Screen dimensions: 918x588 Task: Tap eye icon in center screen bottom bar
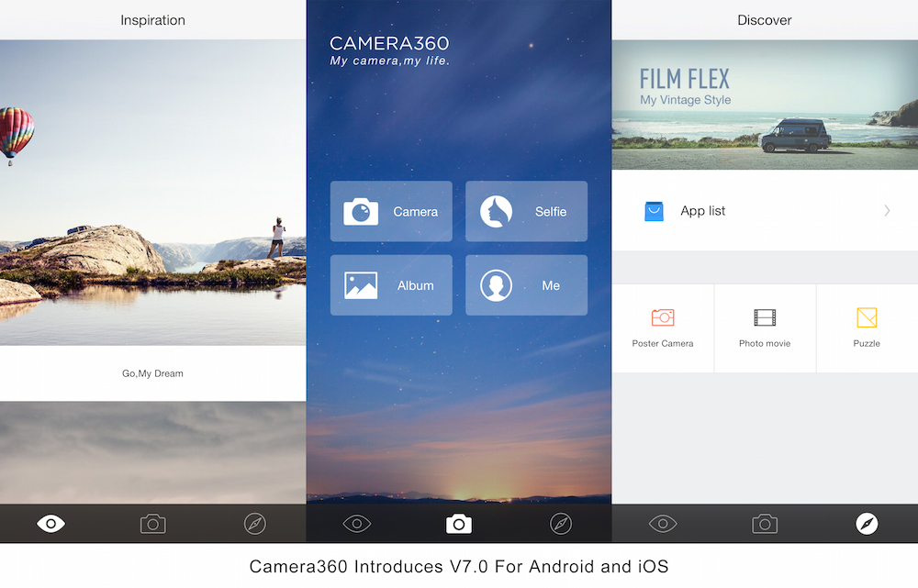click(x=357, y=524)
